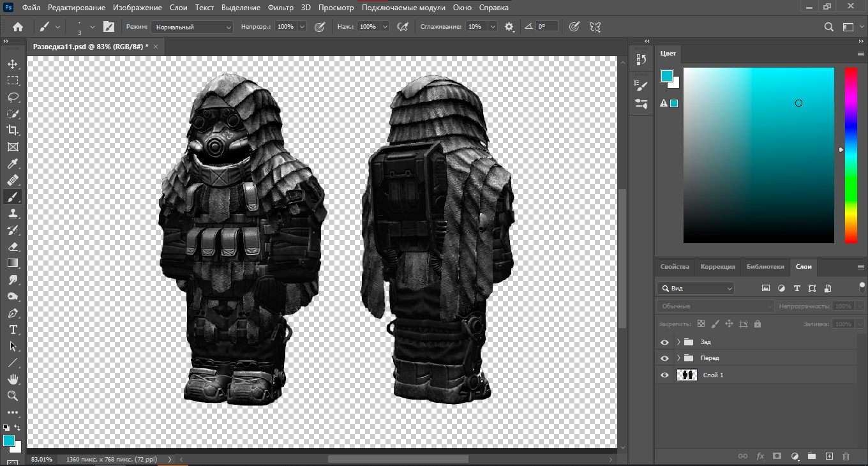Open the layer filter type Вид dropdown
This screenshot has width=868, height=466.
[695, 289]
